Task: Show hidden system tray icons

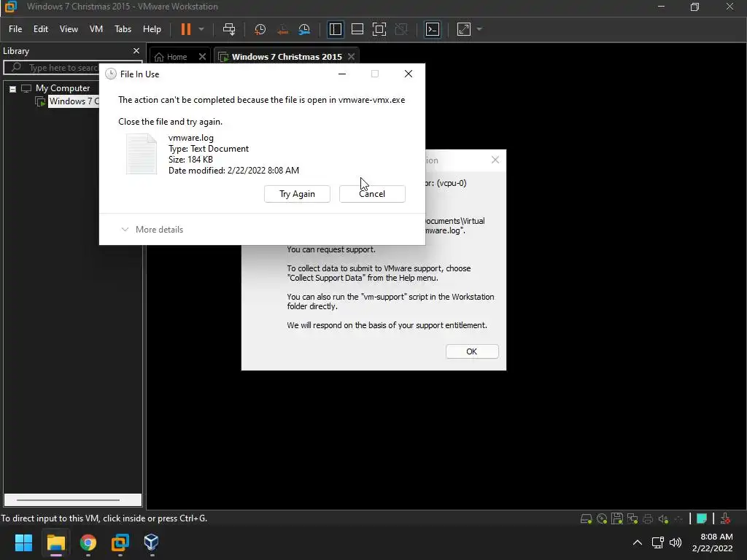Action: [x=638, y=542]
